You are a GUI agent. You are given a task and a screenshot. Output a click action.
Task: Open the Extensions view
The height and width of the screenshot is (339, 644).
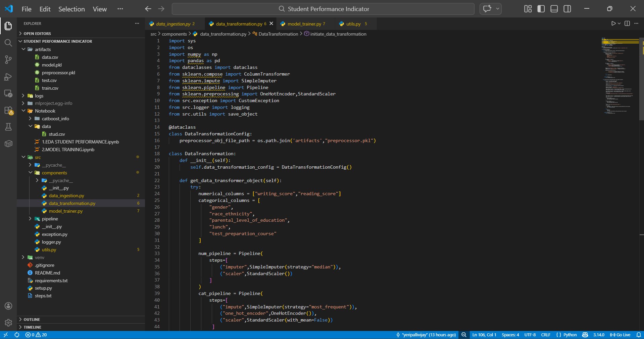tap(8, 111)
